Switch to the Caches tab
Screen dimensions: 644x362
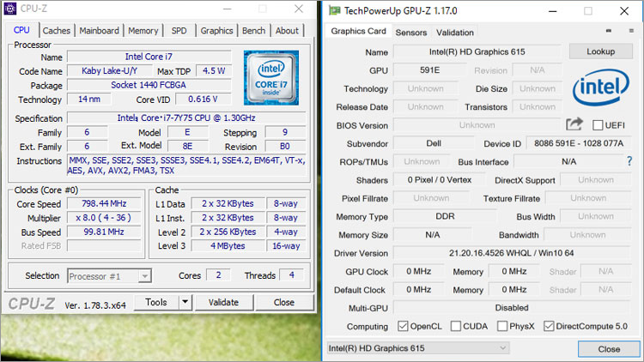coord(57,31)
